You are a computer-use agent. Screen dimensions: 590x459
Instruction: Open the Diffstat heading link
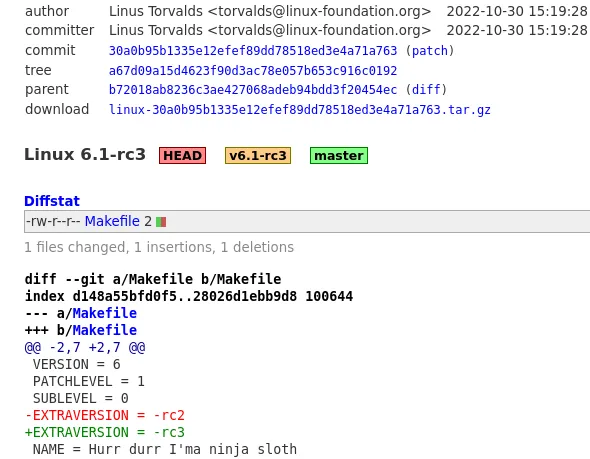click(x=52, y=201)
